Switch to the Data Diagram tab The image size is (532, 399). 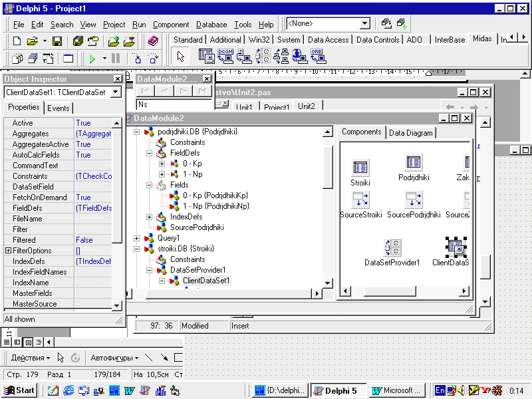[410, 132]
